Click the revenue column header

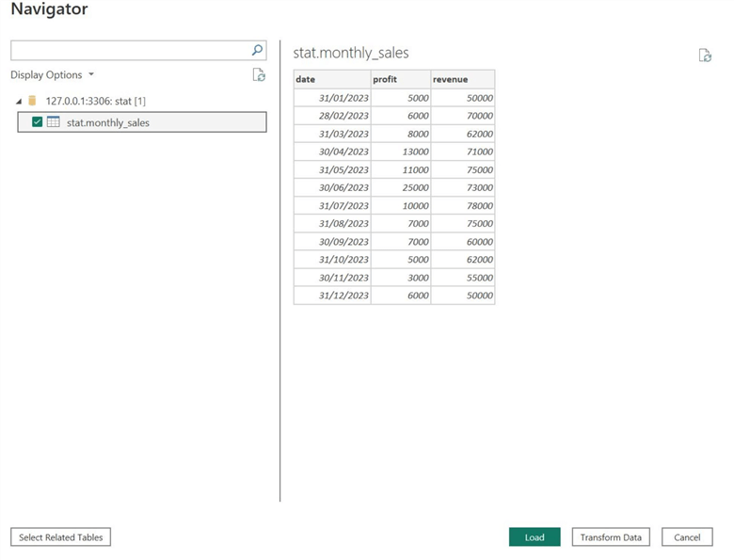(x=462, y=79)
